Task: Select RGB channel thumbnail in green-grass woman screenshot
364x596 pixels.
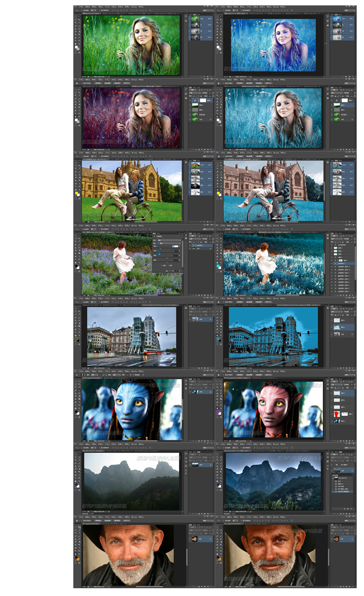Action: coord(196,18)
